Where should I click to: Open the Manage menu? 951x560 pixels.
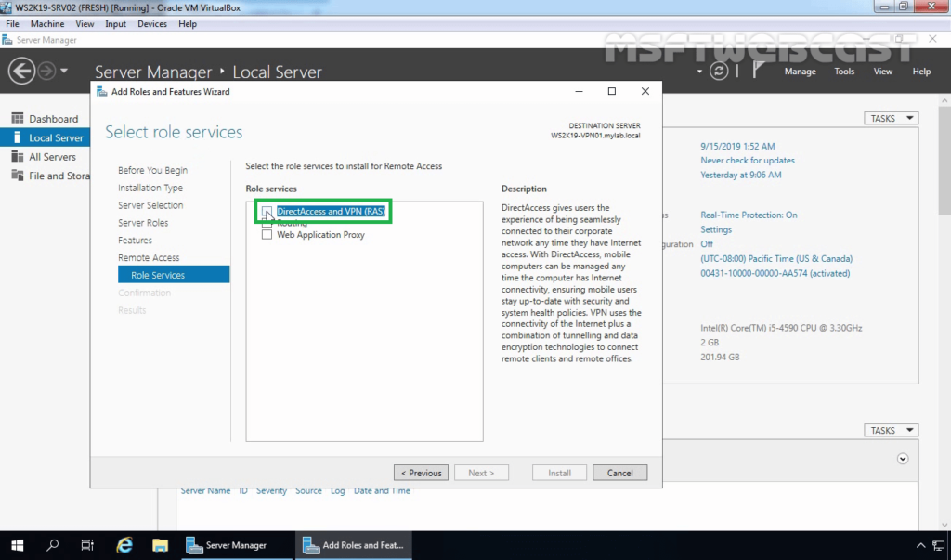(800, 71)
